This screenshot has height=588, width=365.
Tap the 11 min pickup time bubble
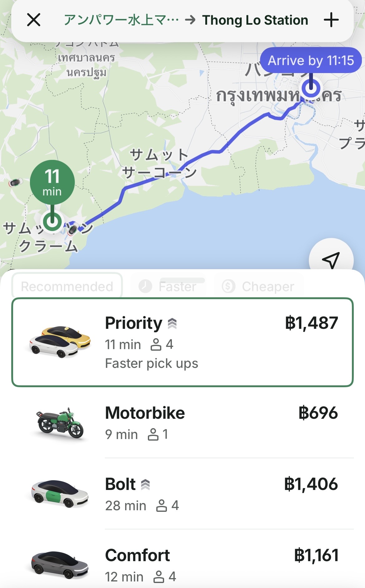point(52,182)
